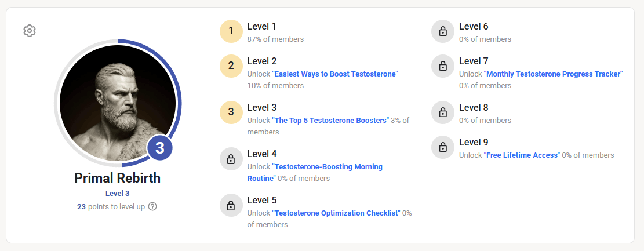Click the Level 5 lock icon

231,205
